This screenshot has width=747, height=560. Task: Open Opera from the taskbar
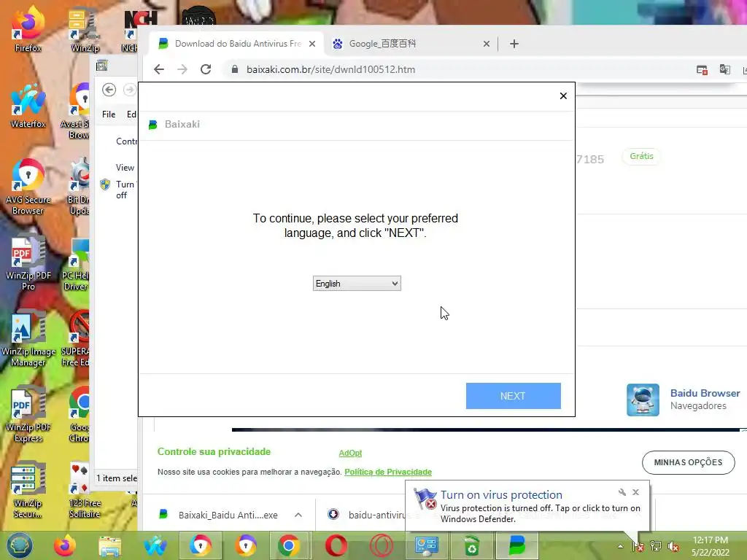(x=336, y=545)
